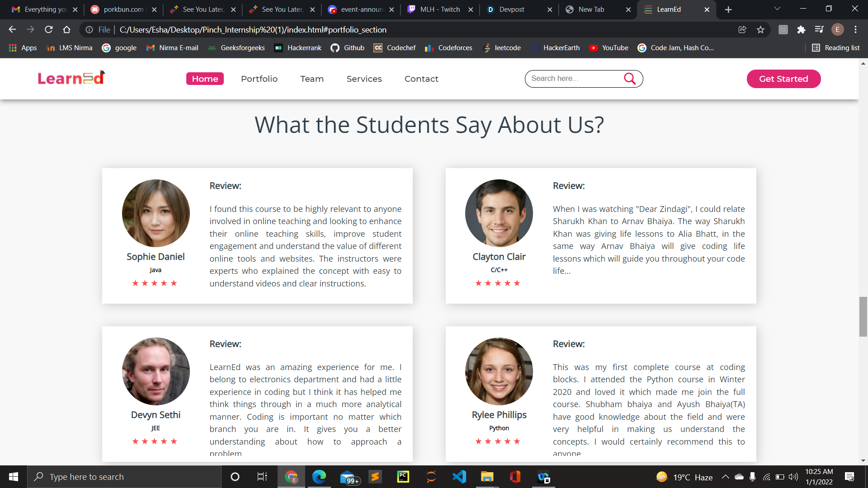Go to browser home icon

tap(67, 30)
